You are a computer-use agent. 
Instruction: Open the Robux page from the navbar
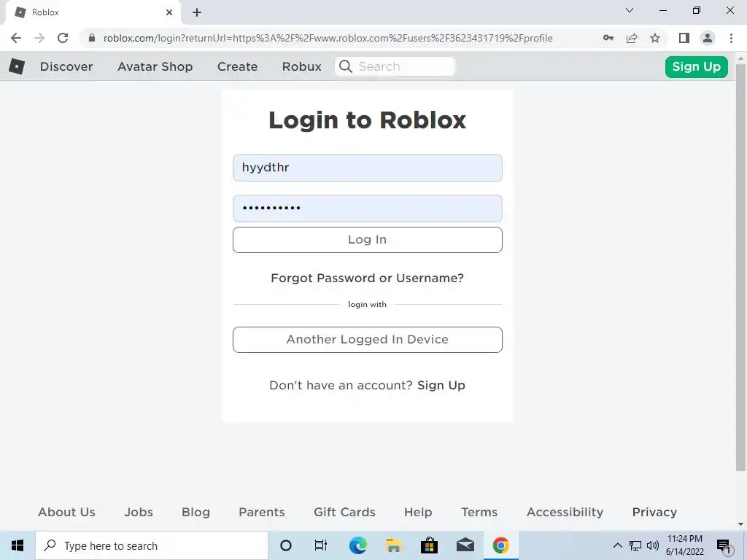(x=301, y=66)
